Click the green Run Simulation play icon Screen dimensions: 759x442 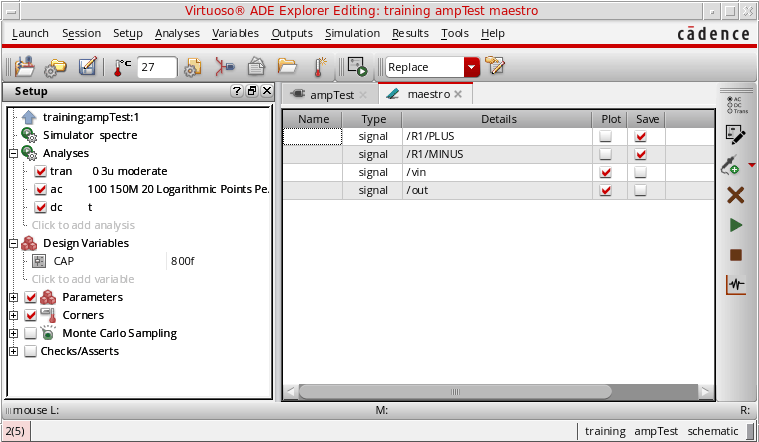pos(735,226)
